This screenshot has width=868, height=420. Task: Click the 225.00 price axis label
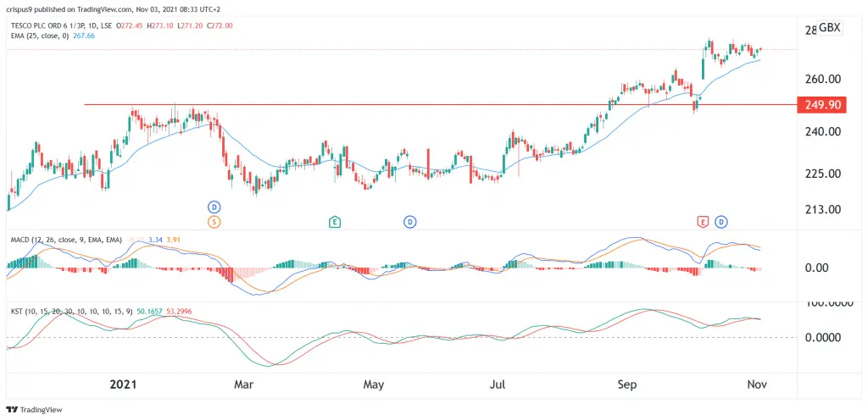click(x=822, y=174)
